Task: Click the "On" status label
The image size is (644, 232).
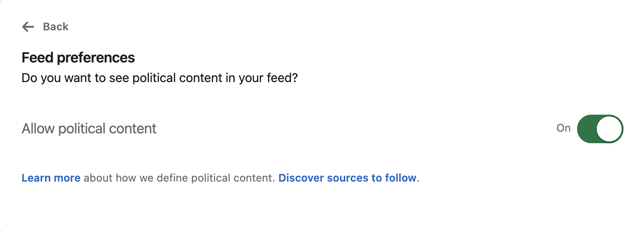Action: coord(563,128)
